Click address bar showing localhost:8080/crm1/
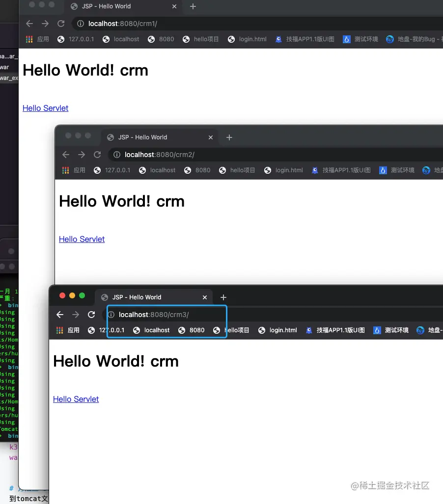The height and width of the screenshot is (504, 443). [x=257, y=24]
